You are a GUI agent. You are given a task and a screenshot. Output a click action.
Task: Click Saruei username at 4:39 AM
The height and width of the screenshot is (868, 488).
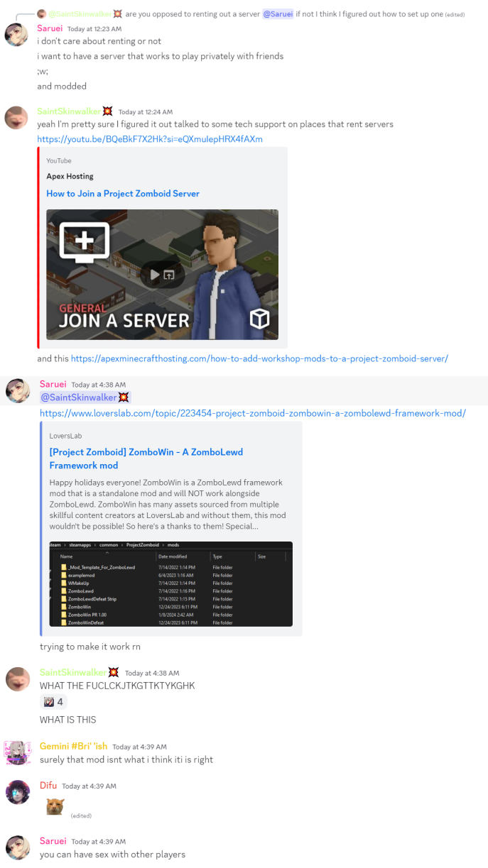pos(53,841)
